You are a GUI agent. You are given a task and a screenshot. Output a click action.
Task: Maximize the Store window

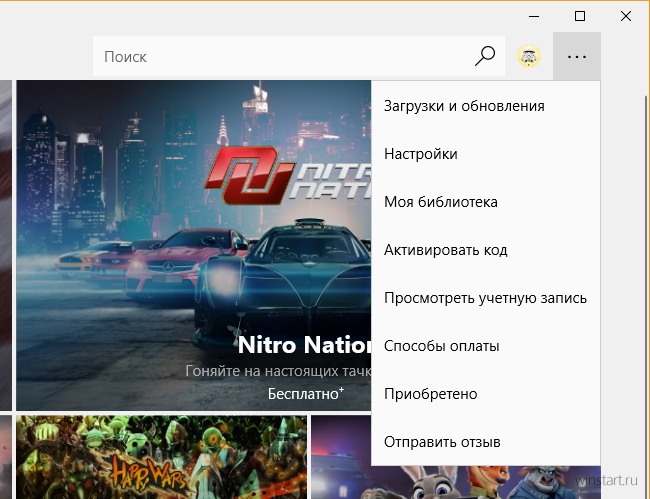tap(580, 16)
